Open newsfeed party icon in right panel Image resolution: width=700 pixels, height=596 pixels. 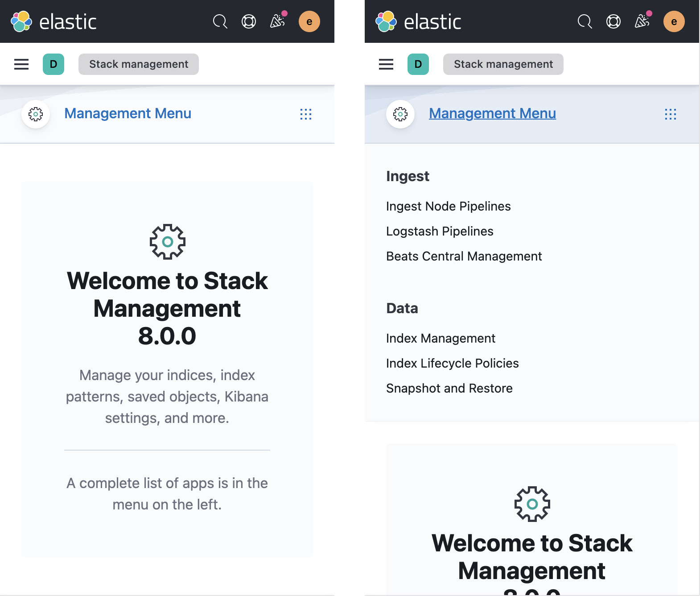[643, 21]
